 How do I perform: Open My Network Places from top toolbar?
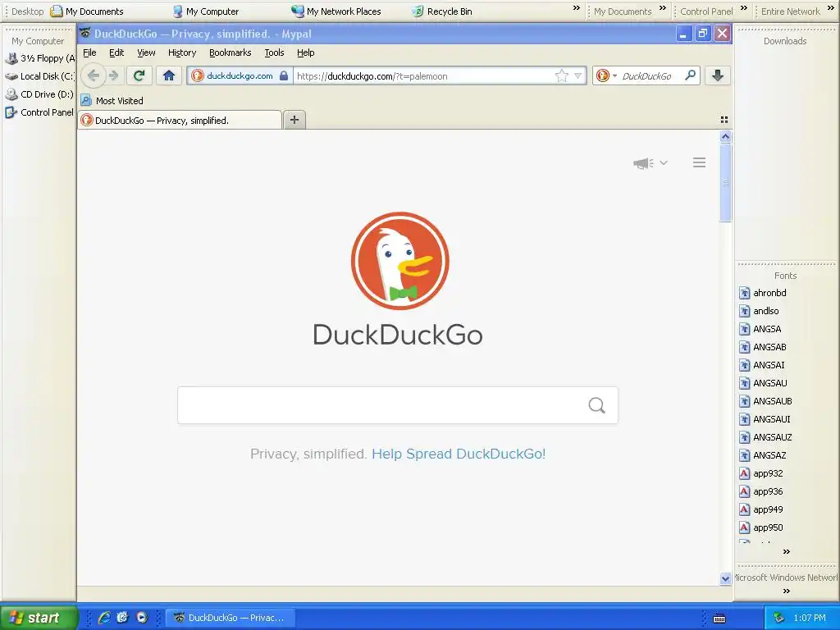[336, 11]
